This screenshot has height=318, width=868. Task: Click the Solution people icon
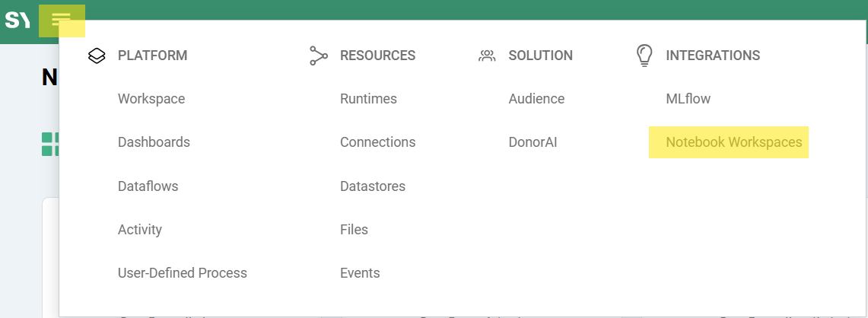(487, 56)
